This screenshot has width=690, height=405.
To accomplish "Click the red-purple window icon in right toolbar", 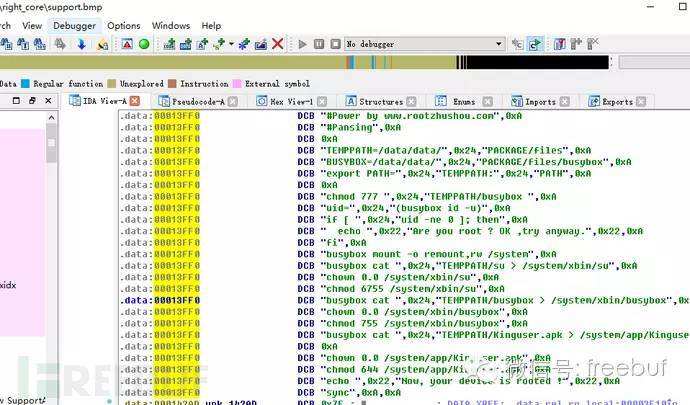I will tap(559, 44).
